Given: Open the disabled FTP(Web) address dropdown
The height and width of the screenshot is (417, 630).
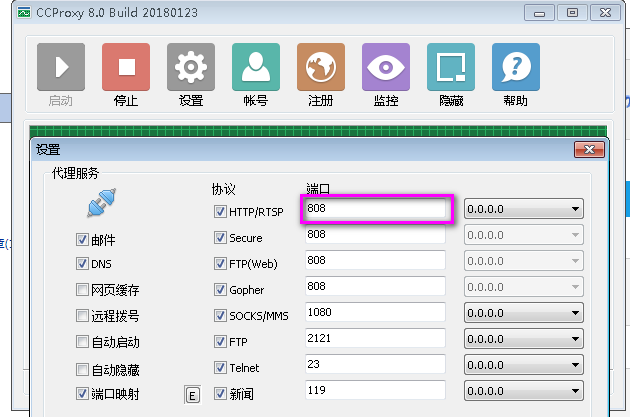Looking at the screenshot, I should (524, 261).
